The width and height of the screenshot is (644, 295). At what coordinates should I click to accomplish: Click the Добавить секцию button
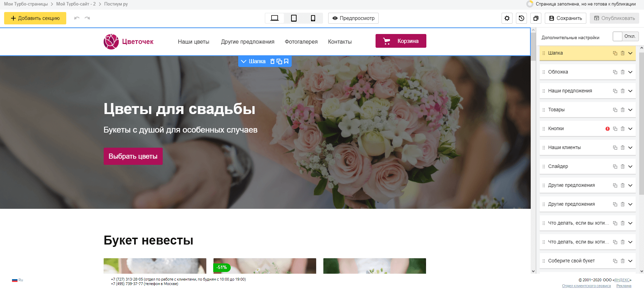tap(35, 18)
